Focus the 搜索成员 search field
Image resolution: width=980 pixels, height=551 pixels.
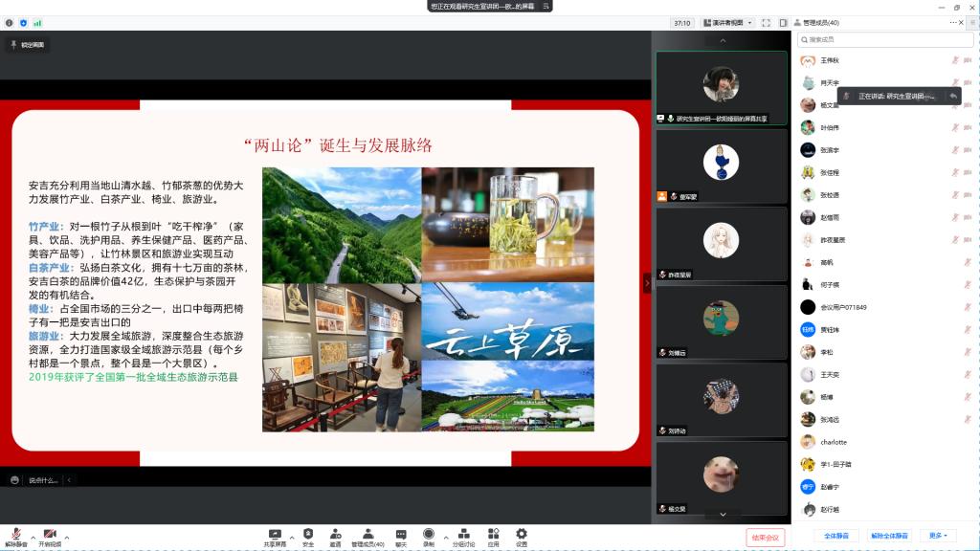point(885,39)
